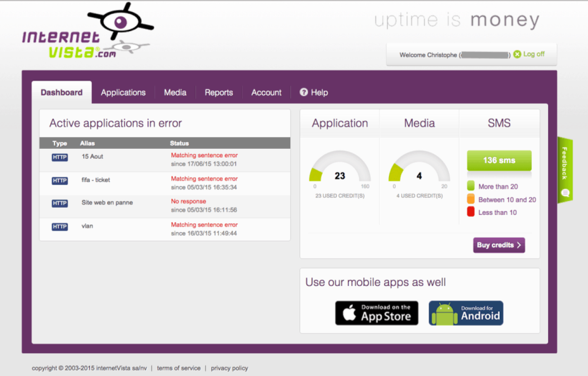Image resolution: width=588 pixels, height=376 pixels.
Task: Select the green 'More than 20' indicator
Action: coord(470,186)
